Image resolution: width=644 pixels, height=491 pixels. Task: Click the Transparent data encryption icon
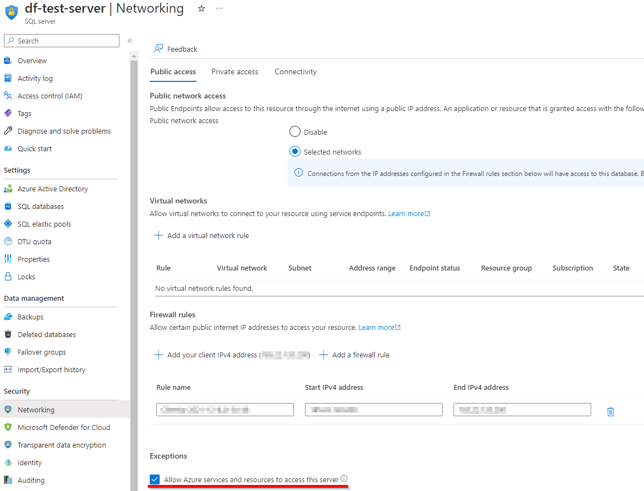click(8, 445)
